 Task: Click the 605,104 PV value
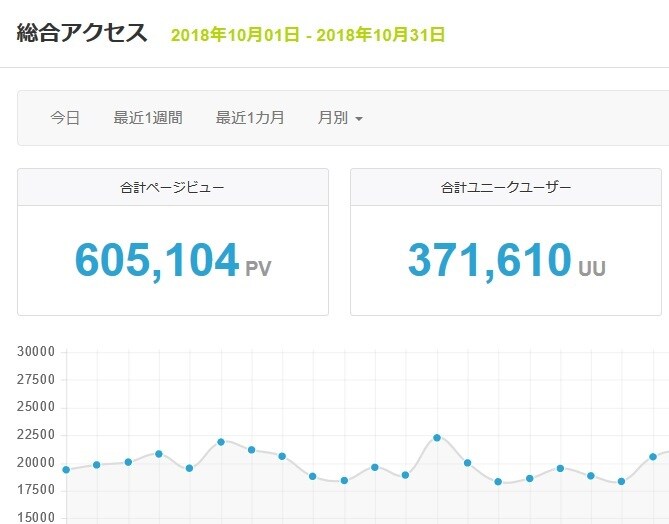(173, 260)
